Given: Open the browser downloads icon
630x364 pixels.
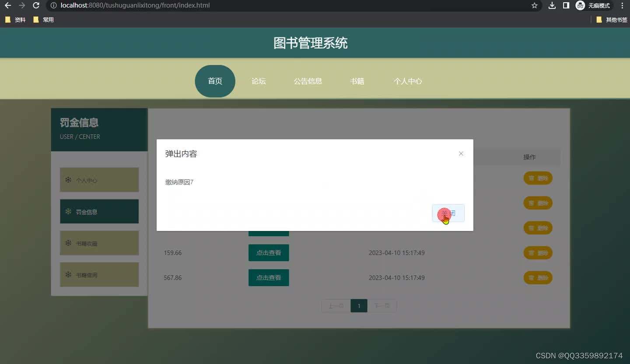Looking at the screenshot, I should coord(552,6).
